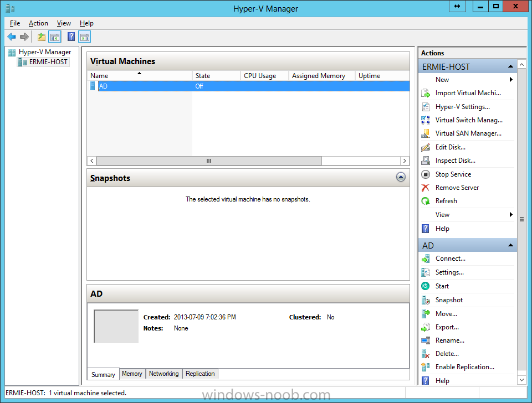Image resolution: width=532 pixels, height=403 pixels.
Task: Click the CPU Usage column header
Action: click(264, 76)
